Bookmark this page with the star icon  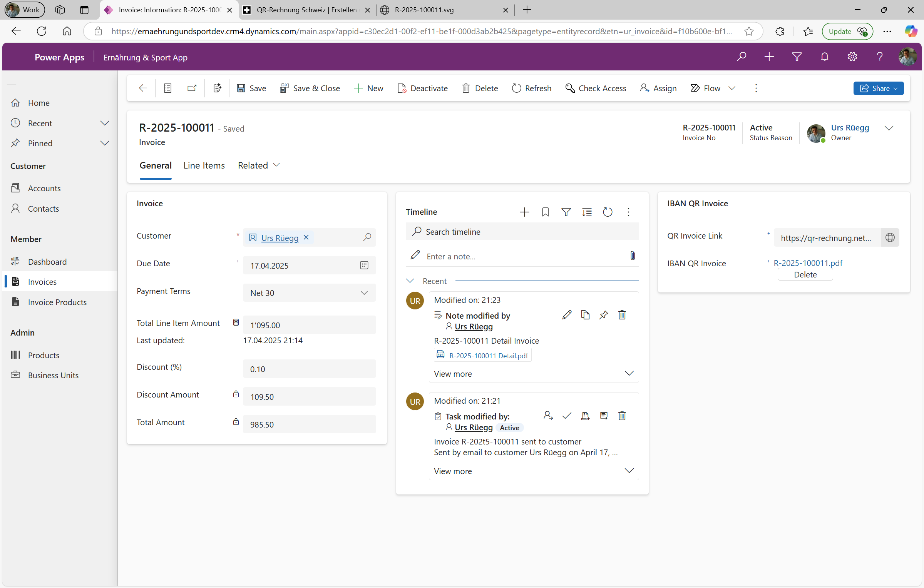coord(749,31)
